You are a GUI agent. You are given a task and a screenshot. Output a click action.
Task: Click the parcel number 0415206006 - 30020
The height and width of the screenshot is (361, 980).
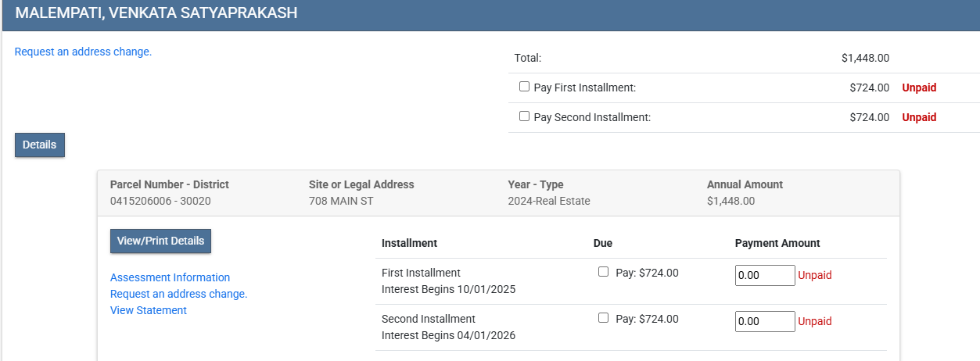coord(160,201)
